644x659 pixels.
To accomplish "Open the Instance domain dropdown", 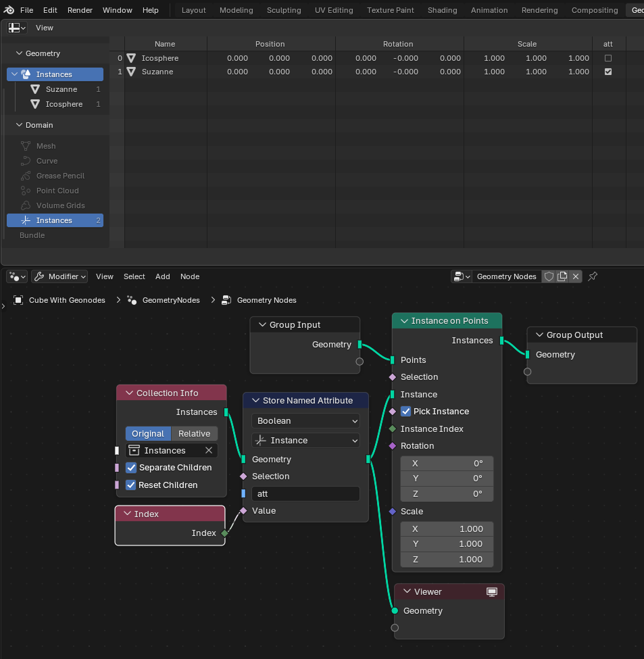I will [x=305, y=441].
